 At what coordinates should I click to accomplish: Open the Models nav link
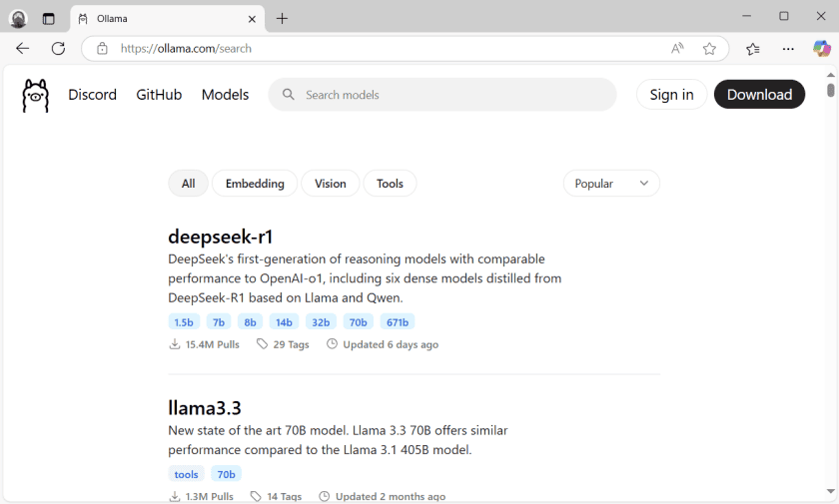click(225, 95)
